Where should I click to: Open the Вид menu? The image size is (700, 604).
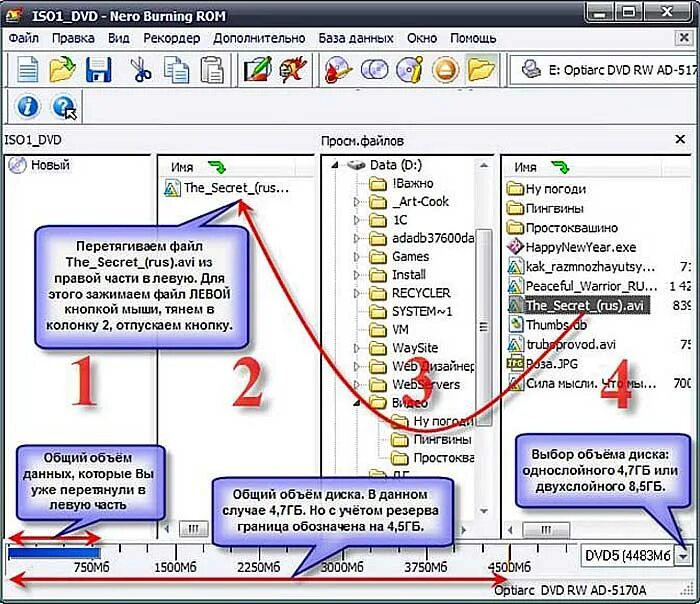(119, 38)
